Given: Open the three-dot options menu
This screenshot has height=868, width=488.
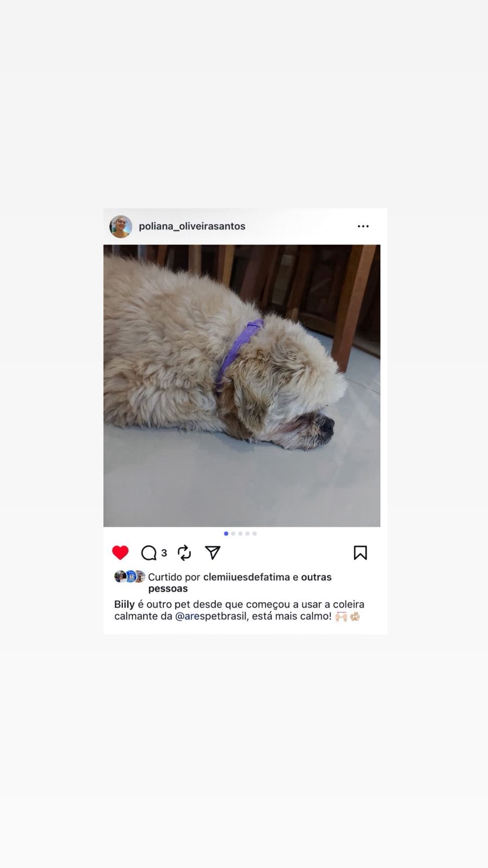Looking at the screenshot, I should 363,226.
